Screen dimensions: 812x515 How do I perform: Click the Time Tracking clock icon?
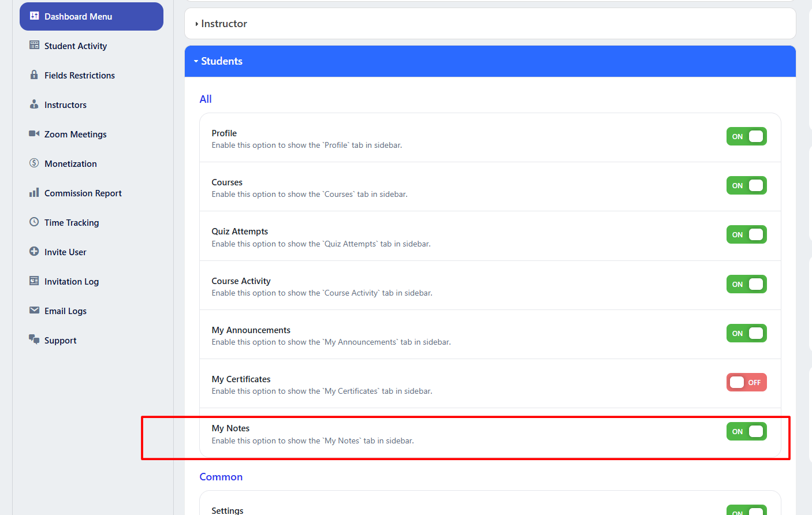click(x=34, y=222)
